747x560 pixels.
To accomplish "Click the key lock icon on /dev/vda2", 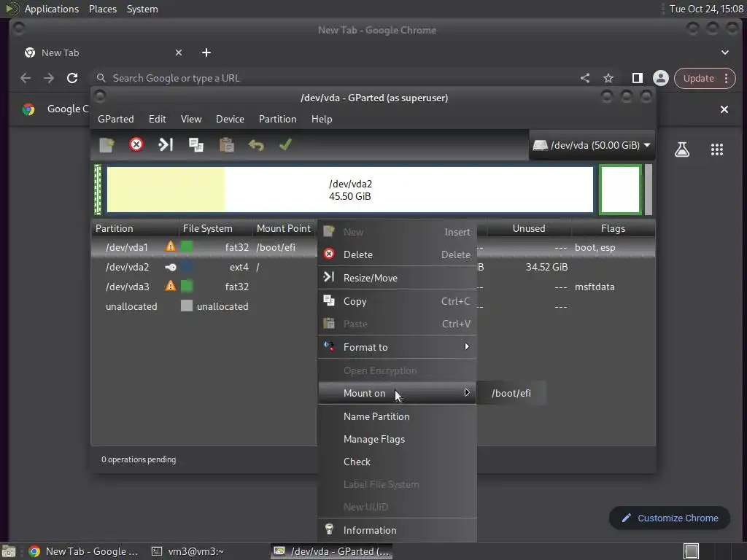I will click(x=170, y=267).
